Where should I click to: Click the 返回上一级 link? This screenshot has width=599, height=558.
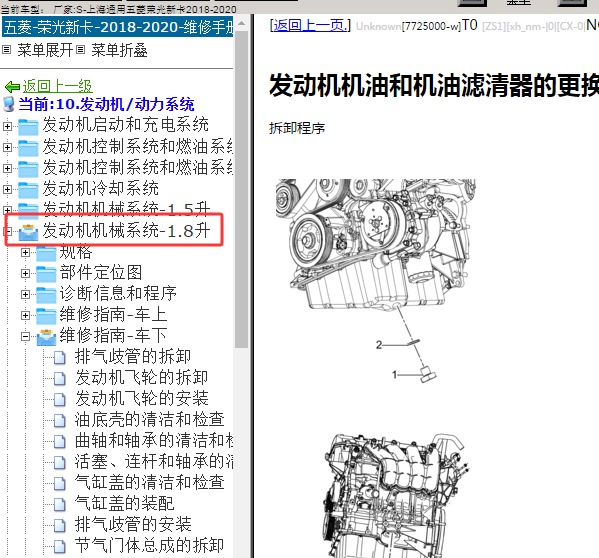coord(57,86)
